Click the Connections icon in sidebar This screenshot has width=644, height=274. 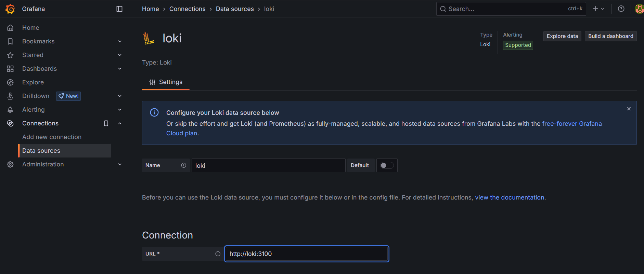pyautogui.click(x=10, y=123)
